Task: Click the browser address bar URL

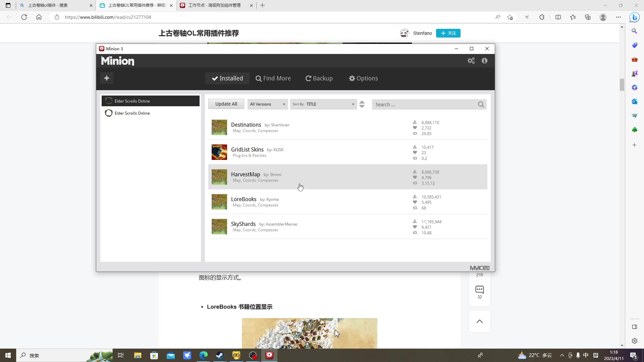Action: pyautogui.click(x=108, y=17)
